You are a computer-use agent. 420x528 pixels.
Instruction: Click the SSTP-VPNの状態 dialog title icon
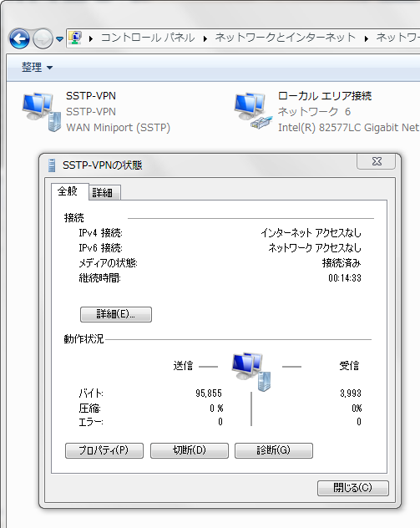(52, 165)
